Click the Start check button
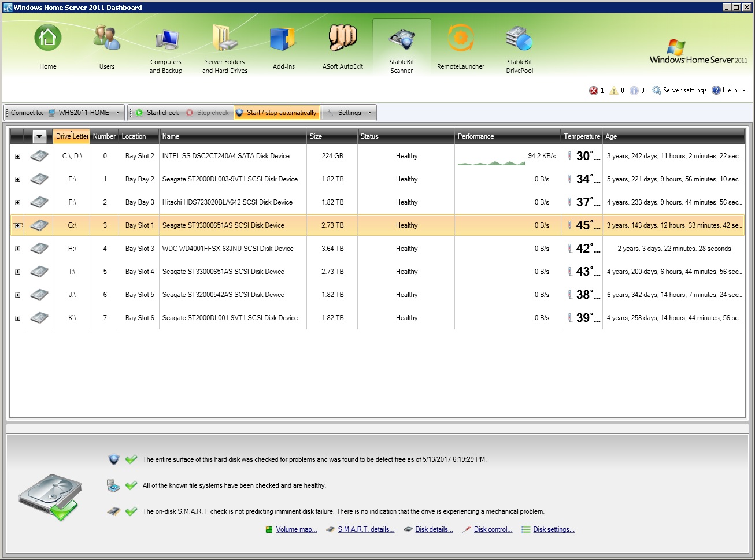Screen dimensions: 755x560 [x=157, y=113]
